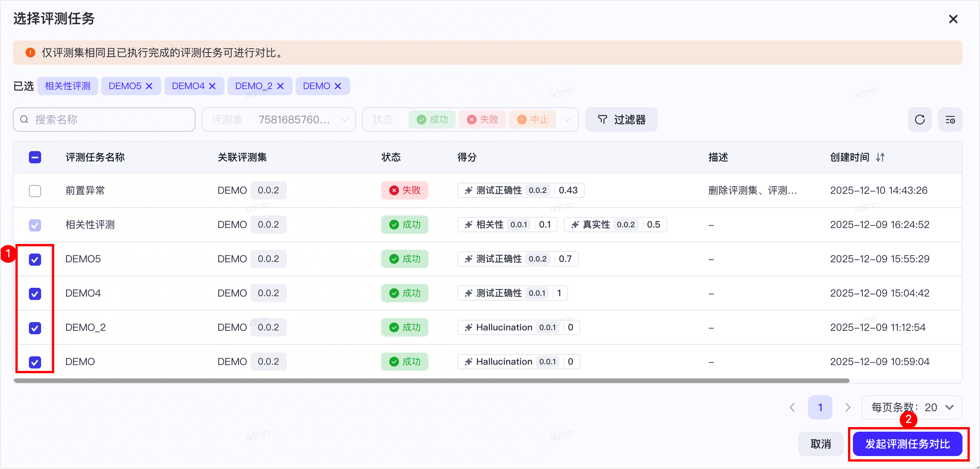Image resolution: width=980 pixels, height=469 pixels.
Task: Click the Hallucination score tag in the DEMO_2 row
Action: point(519,327)
